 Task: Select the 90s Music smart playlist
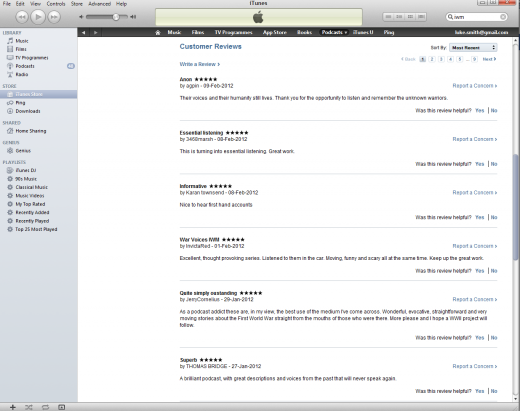pos(26,179)
